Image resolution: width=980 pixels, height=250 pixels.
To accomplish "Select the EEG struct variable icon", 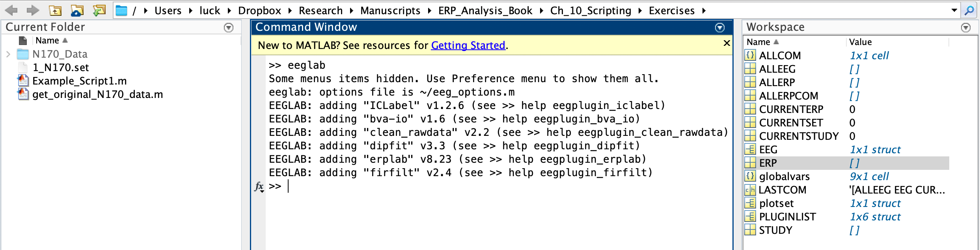I will pos(750,150).
